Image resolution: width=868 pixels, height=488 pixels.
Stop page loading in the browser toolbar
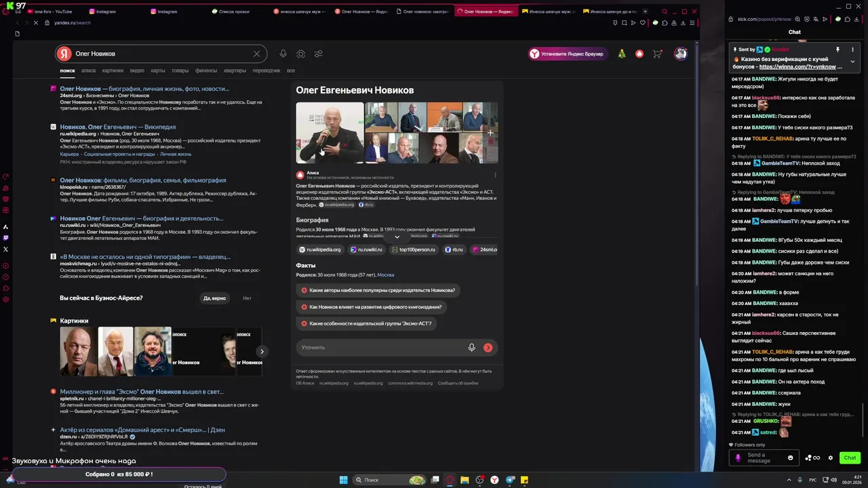(x=36, y=22)
